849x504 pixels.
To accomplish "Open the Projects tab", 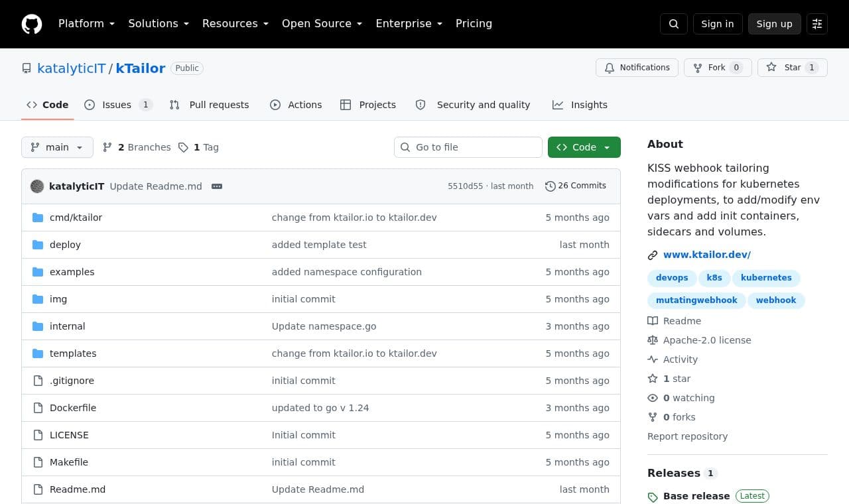I will click(368, 105).
